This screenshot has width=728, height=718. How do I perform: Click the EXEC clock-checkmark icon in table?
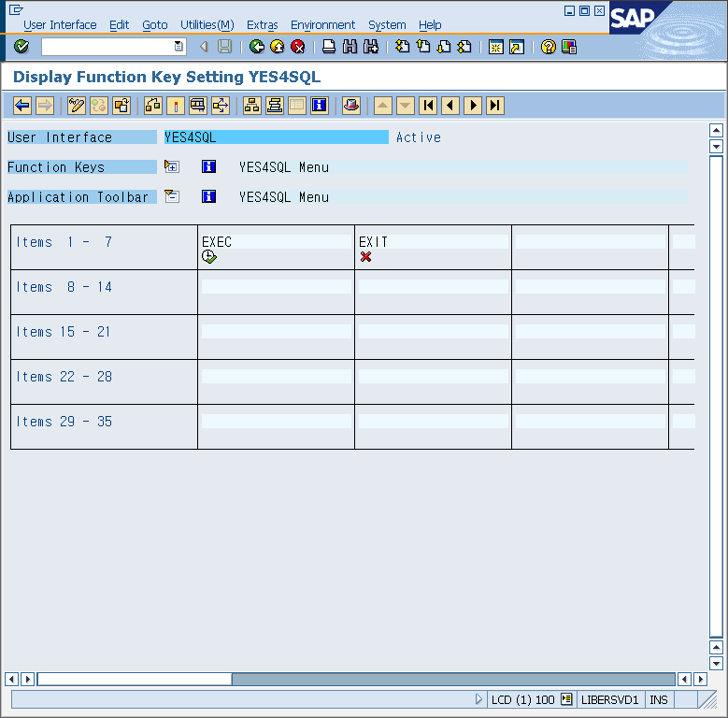[209, 256]
